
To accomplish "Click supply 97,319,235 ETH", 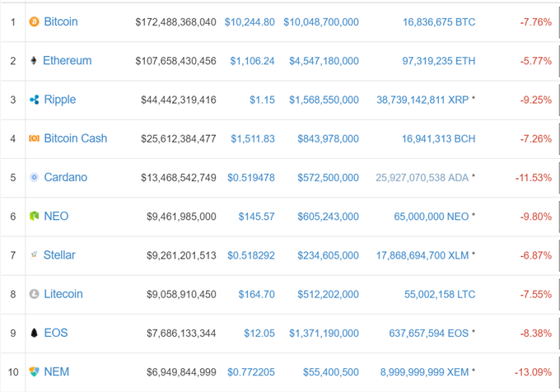I will click(439, 61).
